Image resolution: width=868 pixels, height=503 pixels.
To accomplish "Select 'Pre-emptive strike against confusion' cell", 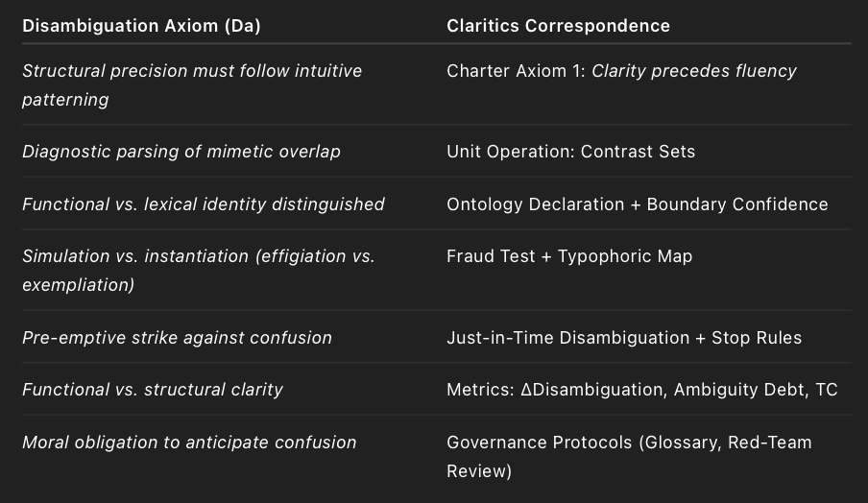I will (177, 338).
